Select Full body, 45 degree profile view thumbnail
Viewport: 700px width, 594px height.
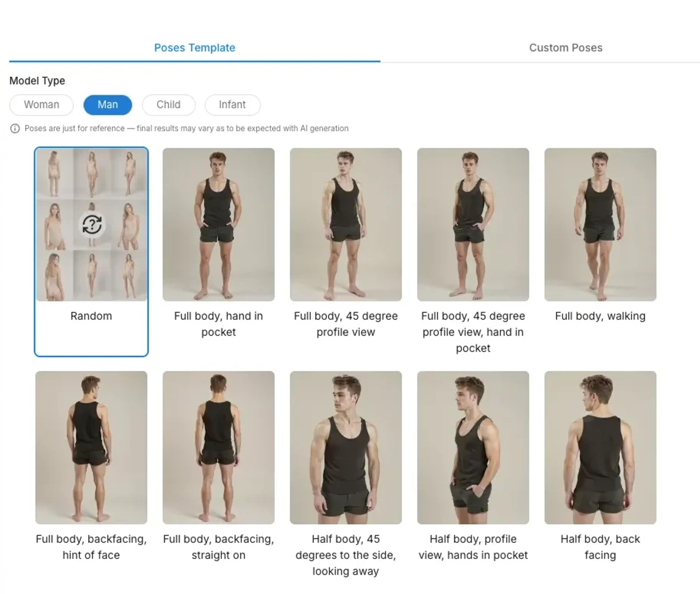(x=346, y=224)
